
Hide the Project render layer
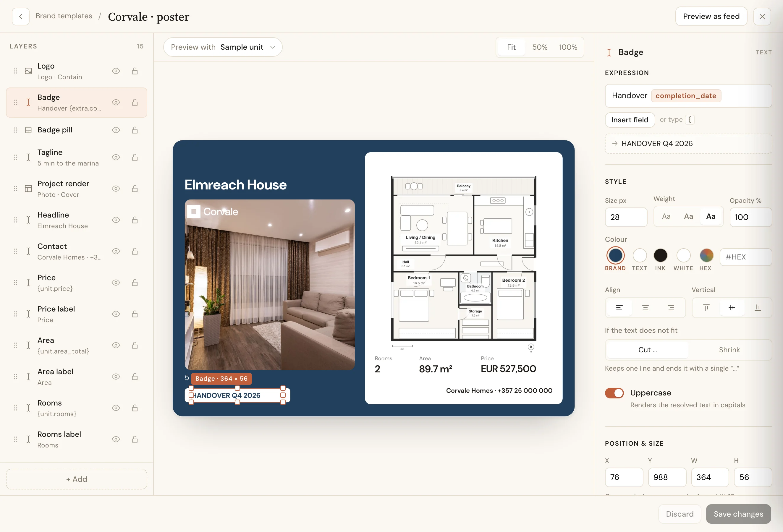click(x=116, y=189)
